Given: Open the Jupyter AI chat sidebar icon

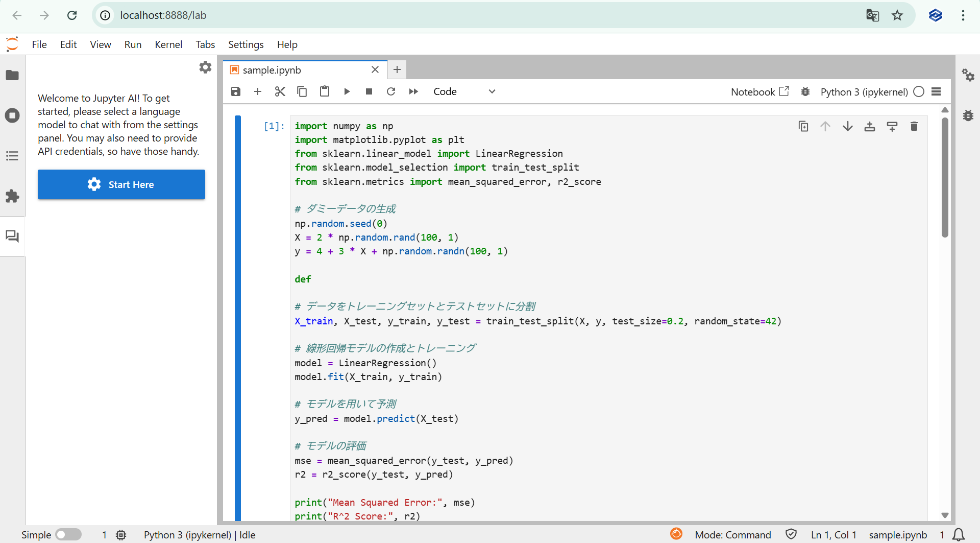Looking at the screenshot, I should click(12, 236).
